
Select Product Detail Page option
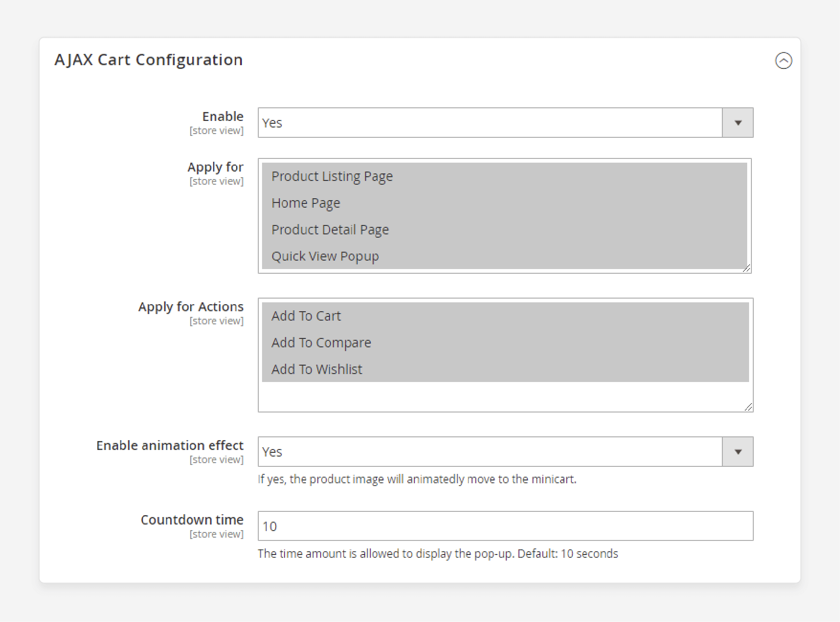(x=504, y=230)
